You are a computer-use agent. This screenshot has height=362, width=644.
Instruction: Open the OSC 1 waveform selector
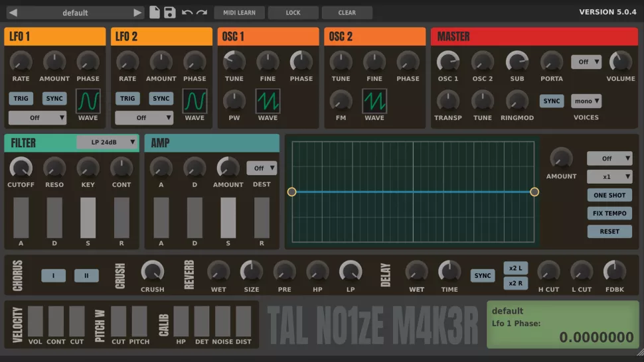click(x=268, y=101)
